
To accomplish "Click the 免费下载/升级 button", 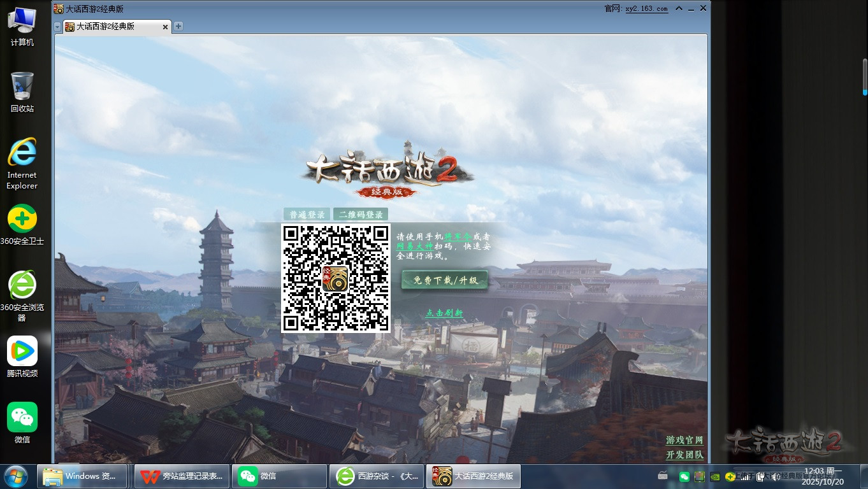I will pos(445,280).
